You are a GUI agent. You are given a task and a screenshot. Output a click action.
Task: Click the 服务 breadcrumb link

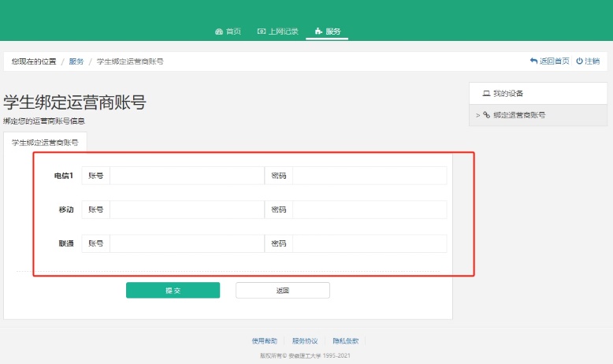76,61
